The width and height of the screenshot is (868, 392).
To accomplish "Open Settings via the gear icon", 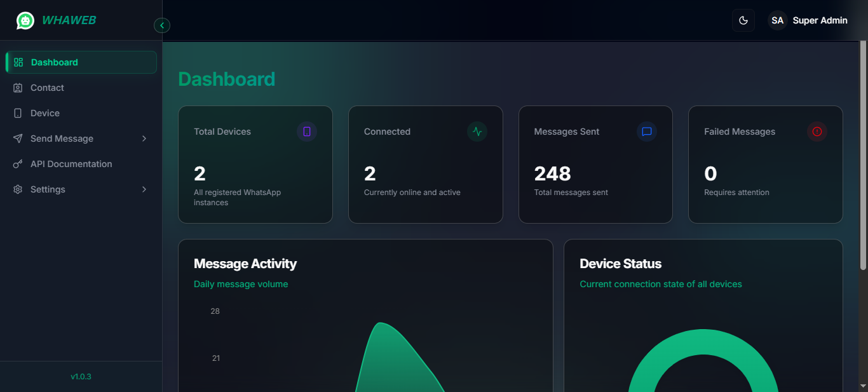I will (17, 189).
